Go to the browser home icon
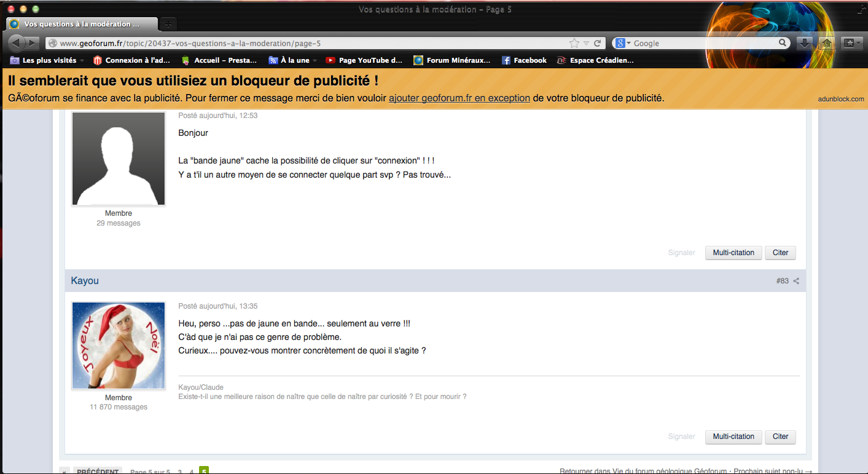 point(826,43)
